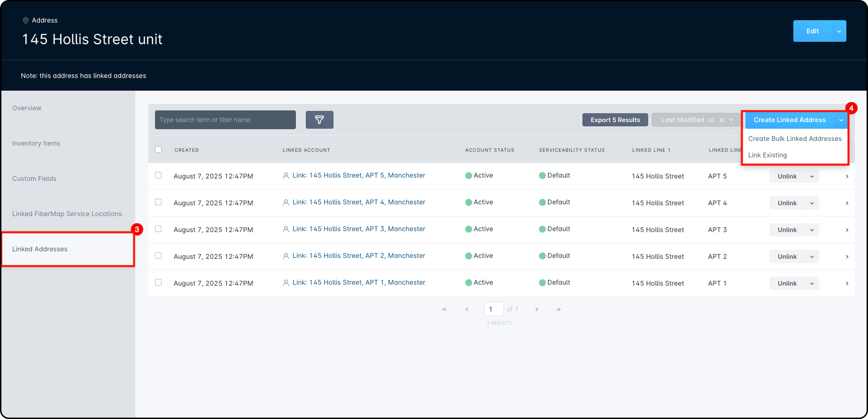Expand Unlink dropdown for APT 3 row
Viewport: 868px width, 419px height.
(812, 230)
